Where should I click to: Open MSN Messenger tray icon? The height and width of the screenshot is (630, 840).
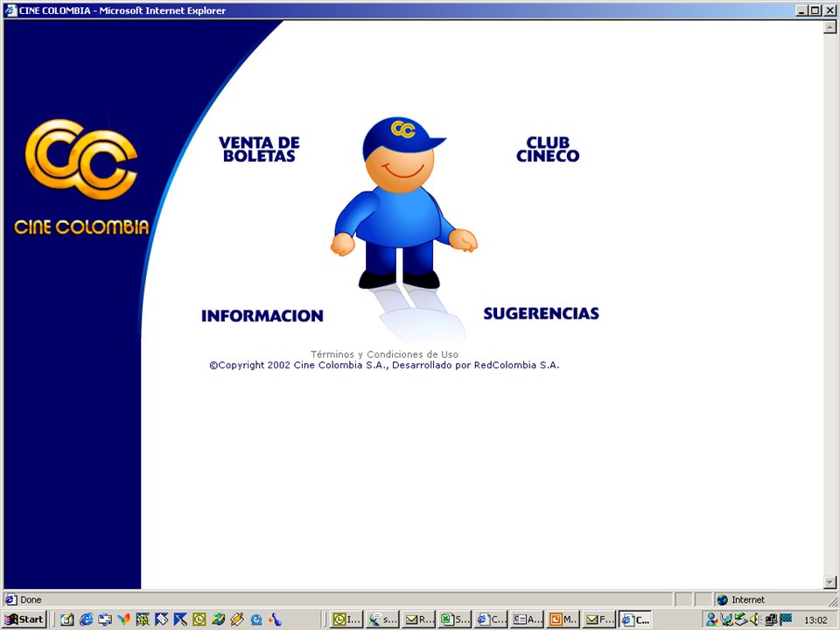[x=712, y=619]
